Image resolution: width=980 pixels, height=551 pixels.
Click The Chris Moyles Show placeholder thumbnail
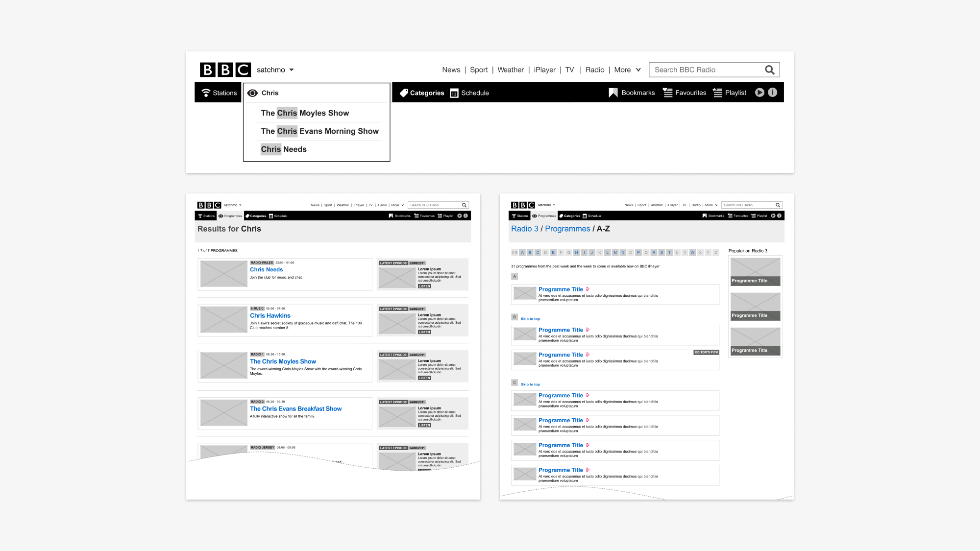click(x=224, y=365)
